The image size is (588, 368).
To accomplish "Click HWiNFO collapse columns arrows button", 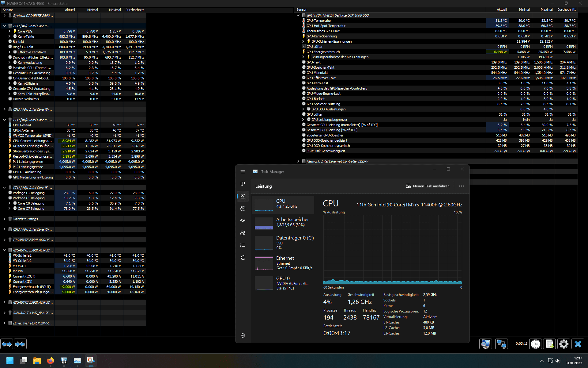I will click(20, 344).
